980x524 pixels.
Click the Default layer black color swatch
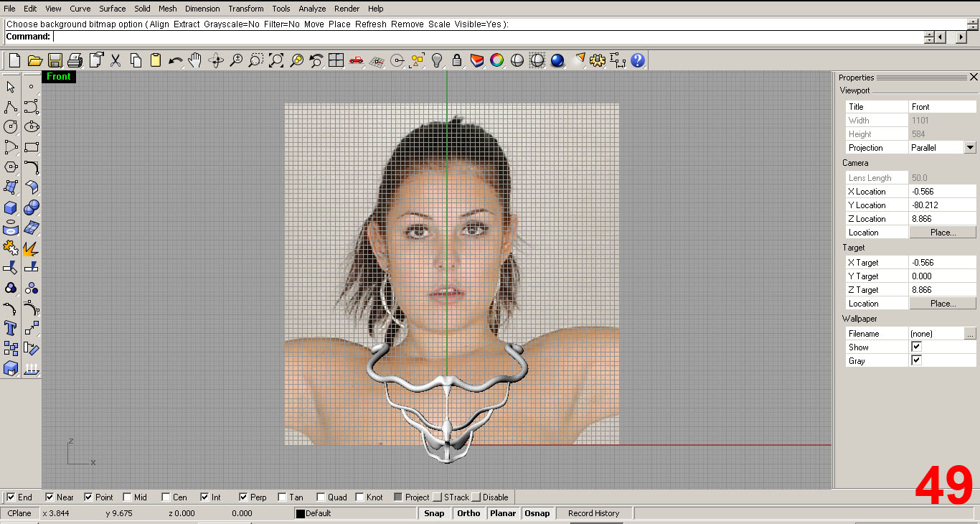(301, 514)
